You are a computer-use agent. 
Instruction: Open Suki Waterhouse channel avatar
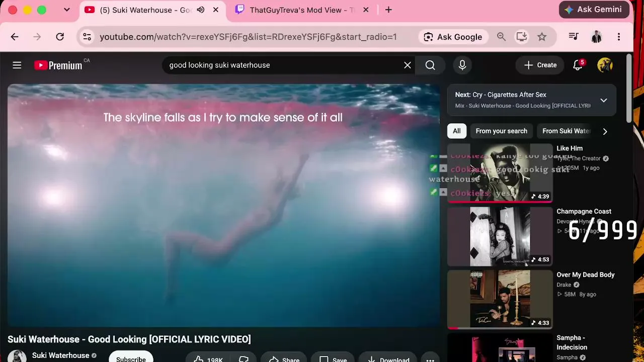click(17, 356)
